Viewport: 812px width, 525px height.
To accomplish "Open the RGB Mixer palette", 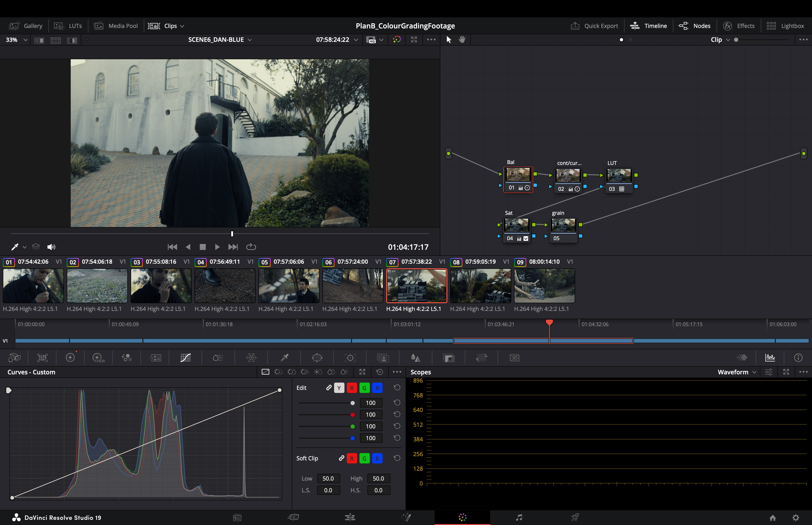I will click(x=127, y=358).
